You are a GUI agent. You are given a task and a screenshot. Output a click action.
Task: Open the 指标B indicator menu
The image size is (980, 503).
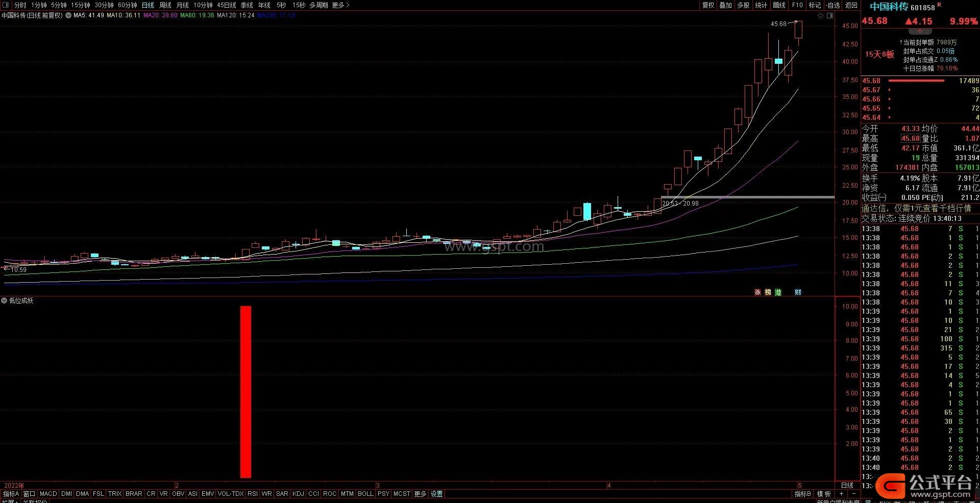803,494
